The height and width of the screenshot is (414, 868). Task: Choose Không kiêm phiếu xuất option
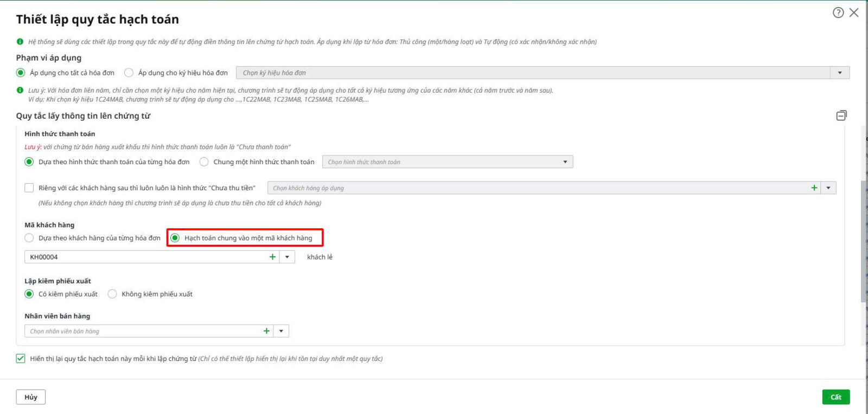(112, 294)
